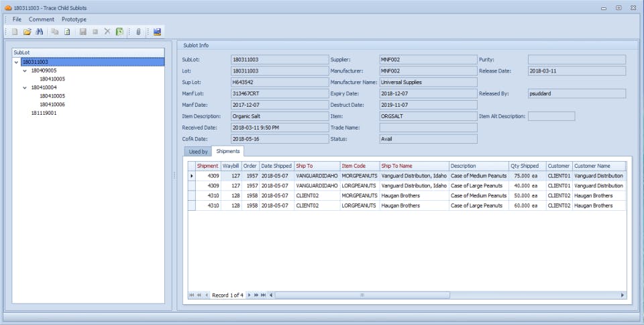Sort by Date Shipped column header
The height and width of the screenshot is (325, 644).
[x=276, y=166]
